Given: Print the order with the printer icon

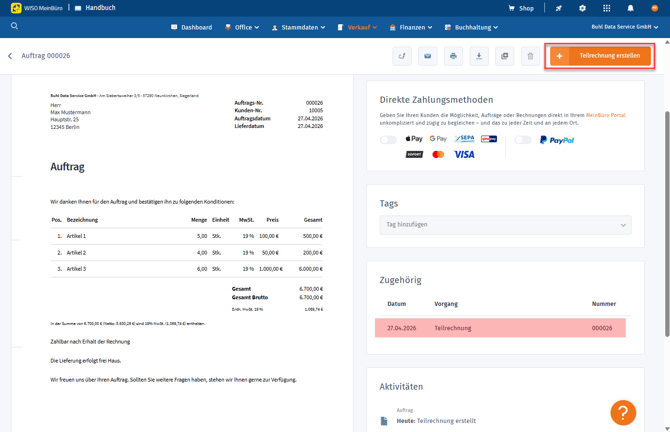Looking at the screenshot, I should [453, 56].
